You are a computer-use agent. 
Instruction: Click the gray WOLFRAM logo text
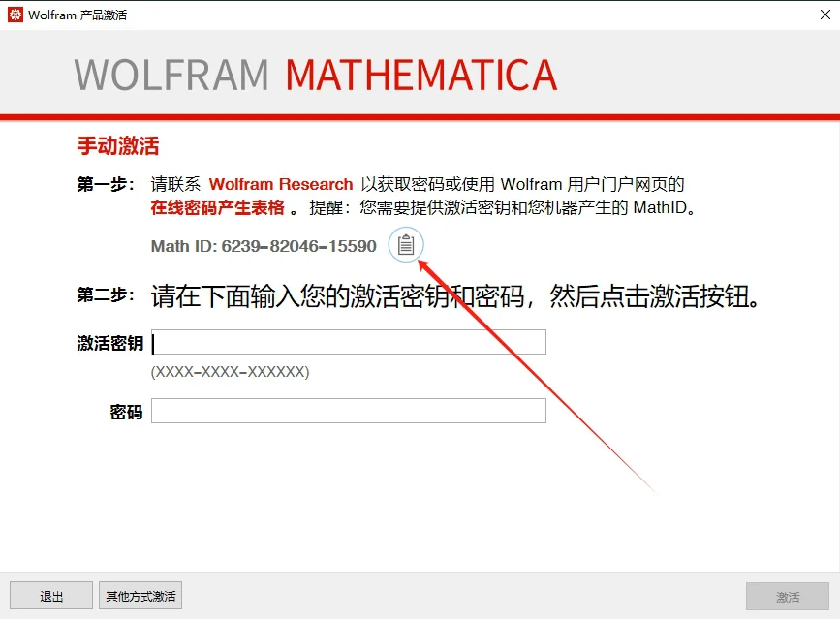point(171,76)
